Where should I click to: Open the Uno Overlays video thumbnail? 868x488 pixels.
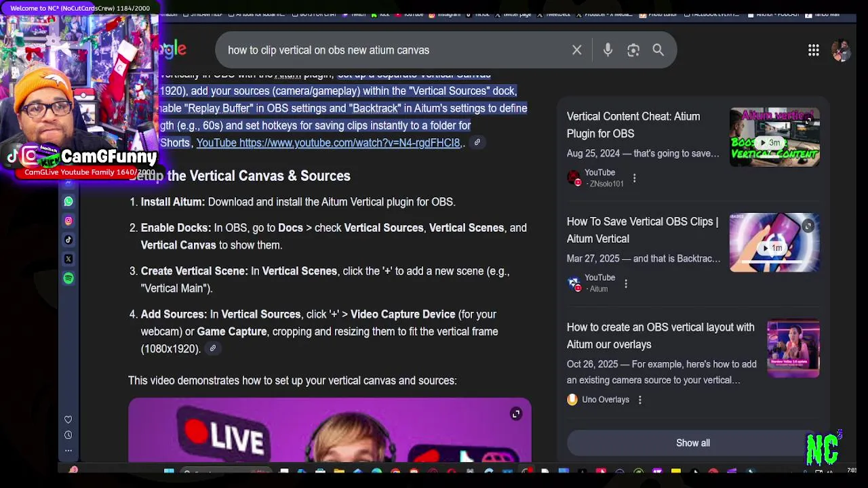click(x=793, y=348)
